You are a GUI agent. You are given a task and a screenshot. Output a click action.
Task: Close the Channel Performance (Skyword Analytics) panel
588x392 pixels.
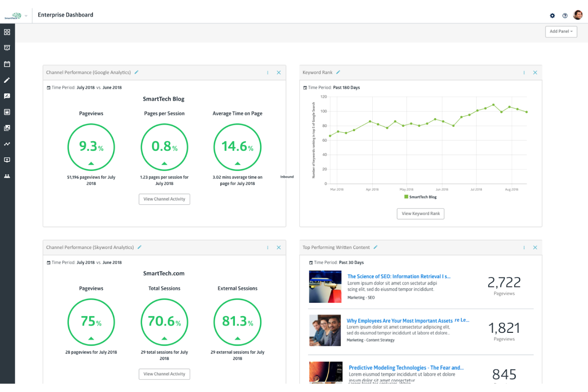279,247
